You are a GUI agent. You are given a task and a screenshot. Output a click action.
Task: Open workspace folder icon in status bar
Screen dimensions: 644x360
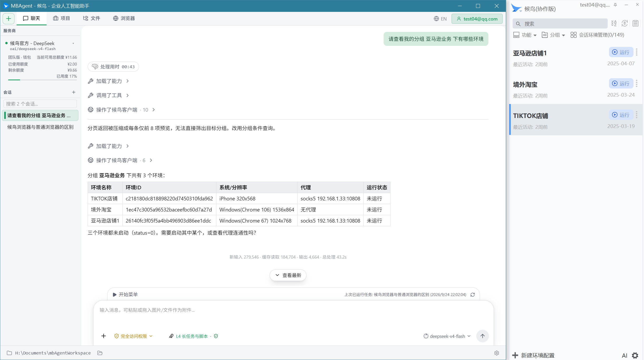[x=100, y=353]
